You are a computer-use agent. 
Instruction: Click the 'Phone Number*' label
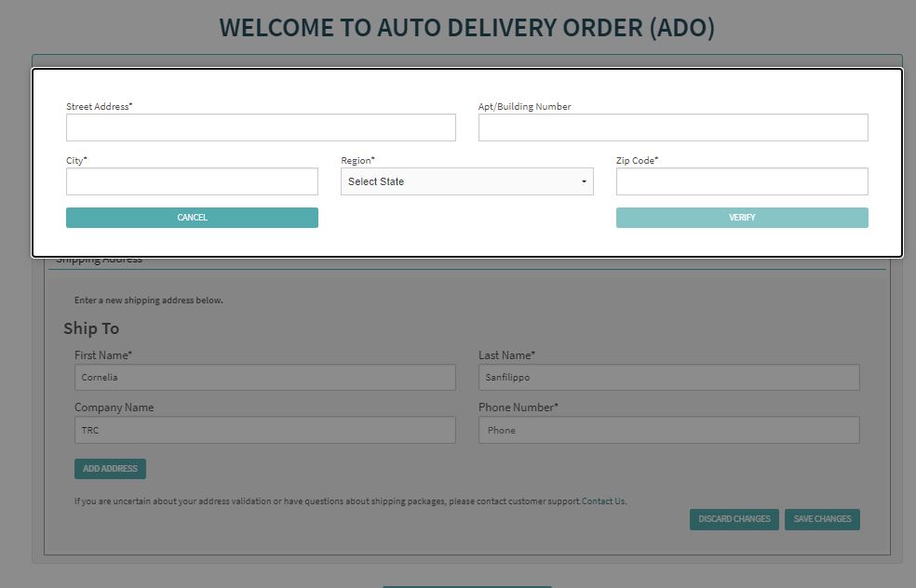point(519,408)
